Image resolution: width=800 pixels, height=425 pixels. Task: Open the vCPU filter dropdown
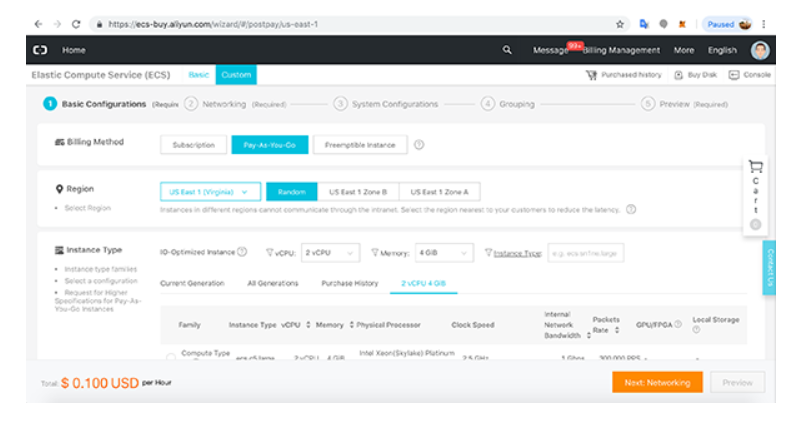330,253
